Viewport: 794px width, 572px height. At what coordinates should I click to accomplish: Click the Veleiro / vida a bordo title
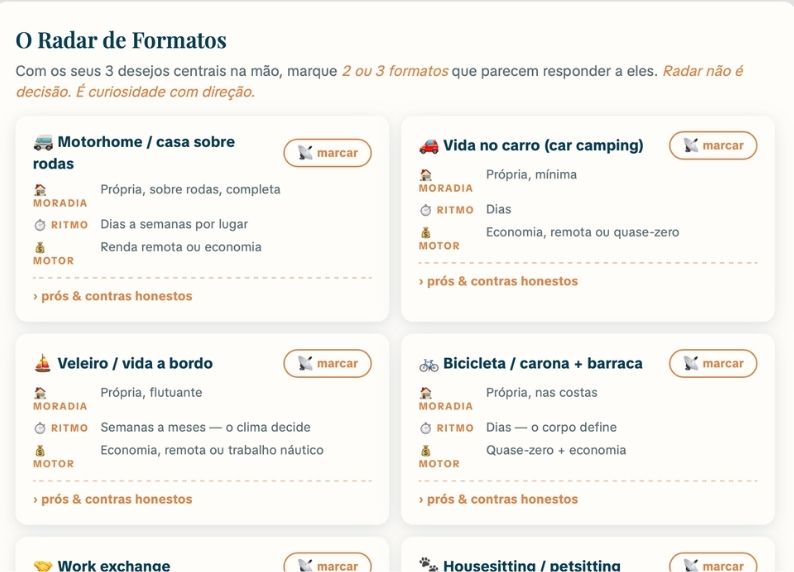(x=135, y=363)
